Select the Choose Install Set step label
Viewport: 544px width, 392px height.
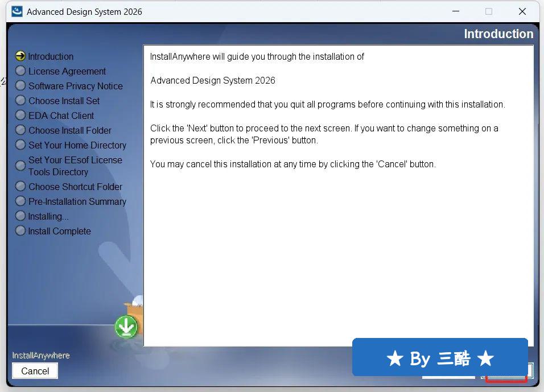[x=64, y=101]
